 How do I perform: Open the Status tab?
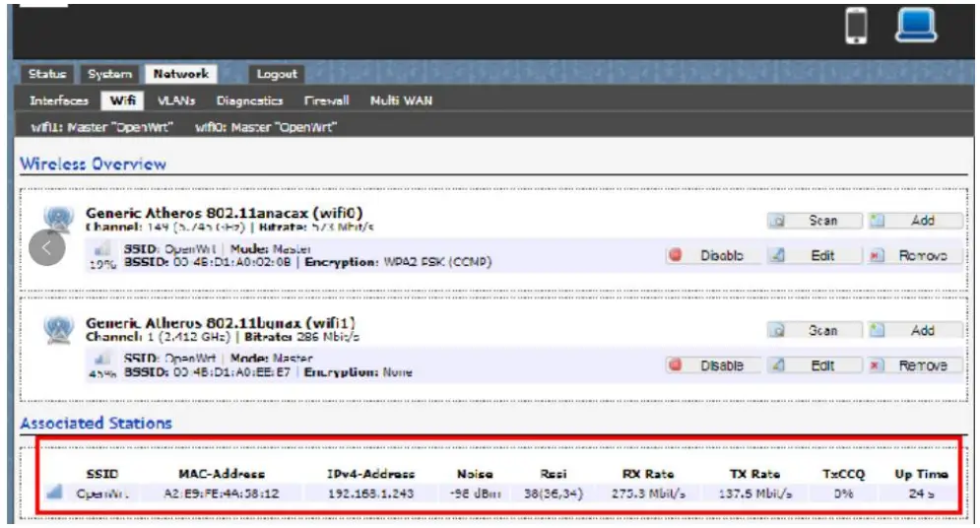pos(47,74)
